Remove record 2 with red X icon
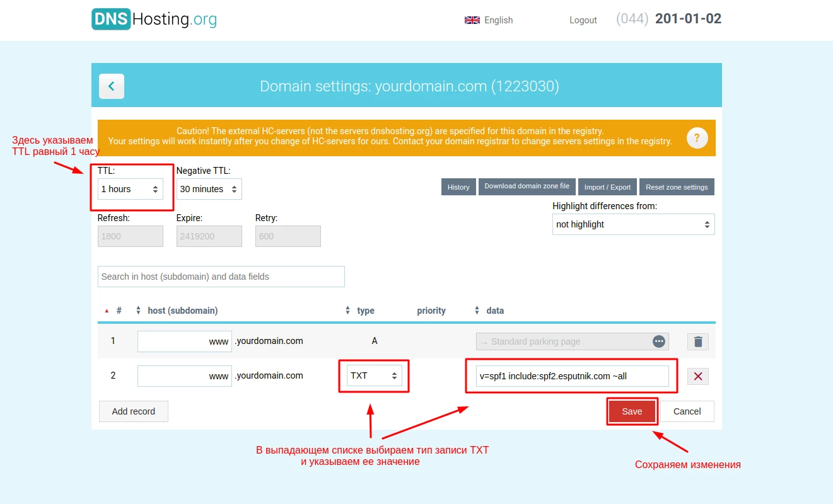Screen dimensions: 833x504 point(697,376)
